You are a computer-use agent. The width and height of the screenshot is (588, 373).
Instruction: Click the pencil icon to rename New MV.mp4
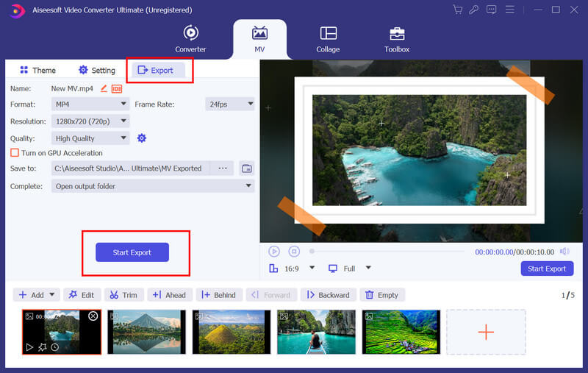tap(104, 88)
